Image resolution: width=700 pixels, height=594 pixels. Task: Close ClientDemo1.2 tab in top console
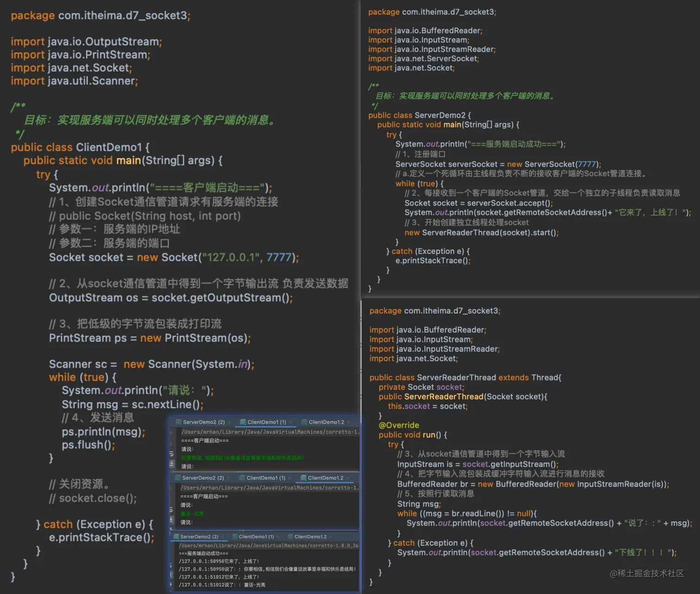349,423
